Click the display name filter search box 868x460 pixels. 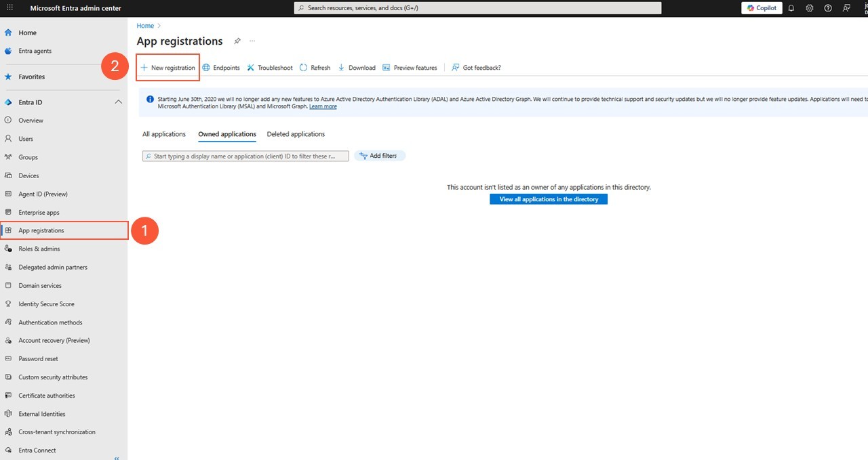click(245, 156)
